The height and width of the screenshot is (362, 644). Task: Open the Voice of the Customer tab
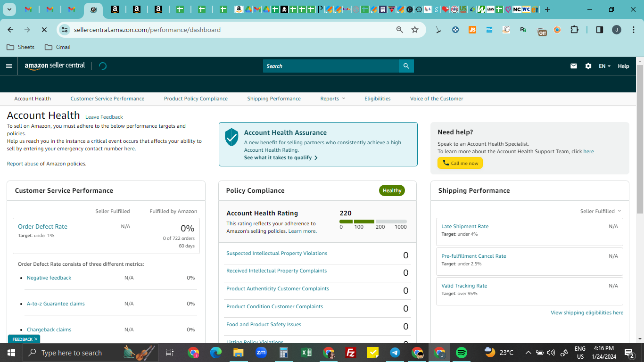click(x=437, y=99)
